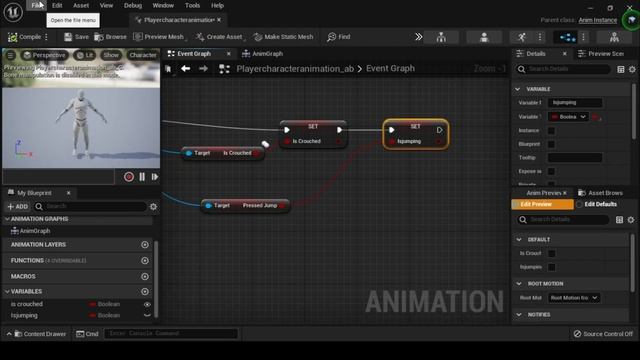Toggle Isjumping variable visibility eye

(x=147, y=316)
